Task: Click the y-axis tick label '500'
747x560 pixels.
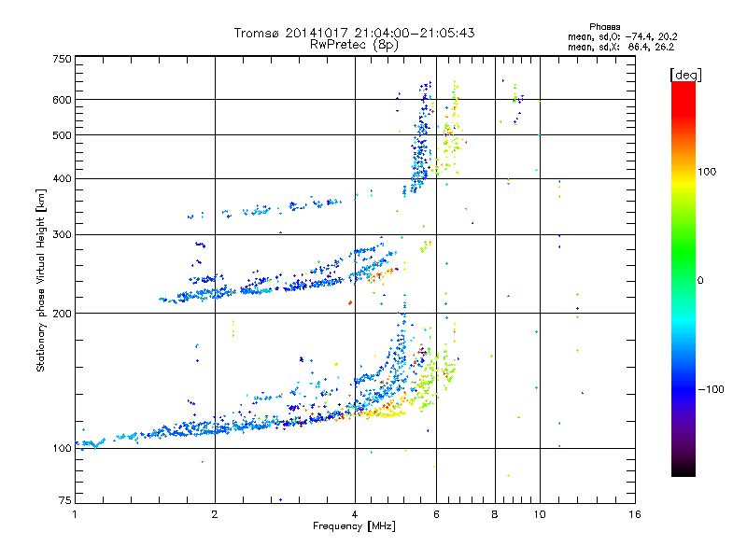Action: coord(63,135)
